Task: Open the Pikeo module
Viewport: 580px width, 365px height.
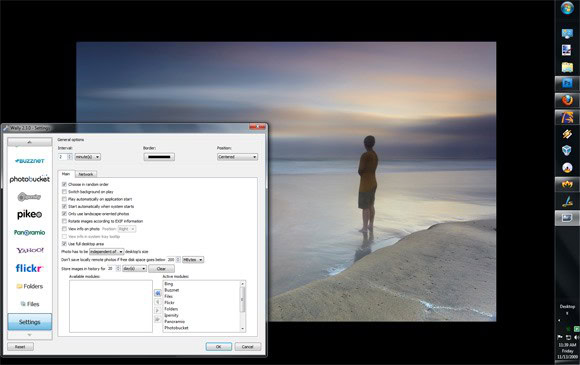Action: (30, 214)
